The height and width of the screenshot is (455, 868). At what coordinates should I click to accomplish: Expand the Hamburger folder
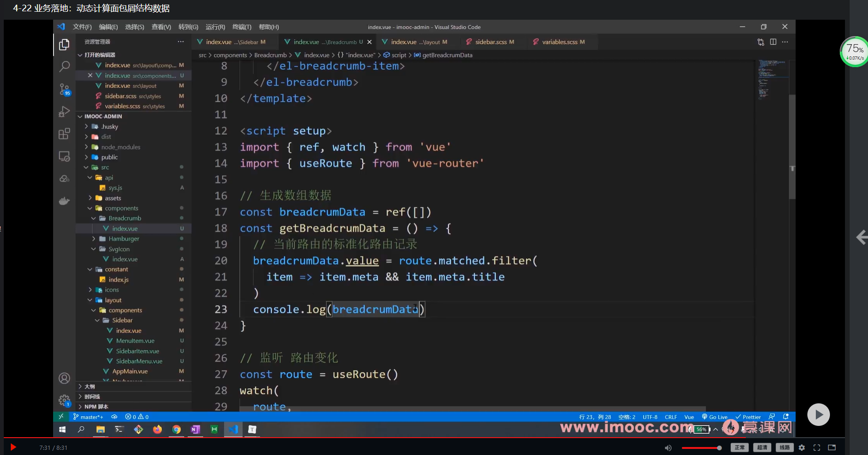tap(94, 239)
